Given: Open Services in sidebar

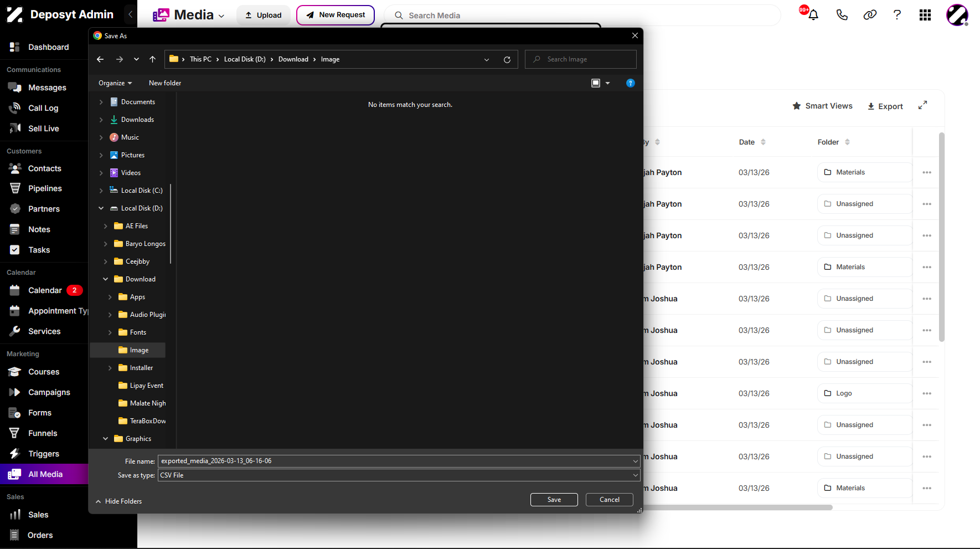Looking at the screenshot, I should point(44,331).
